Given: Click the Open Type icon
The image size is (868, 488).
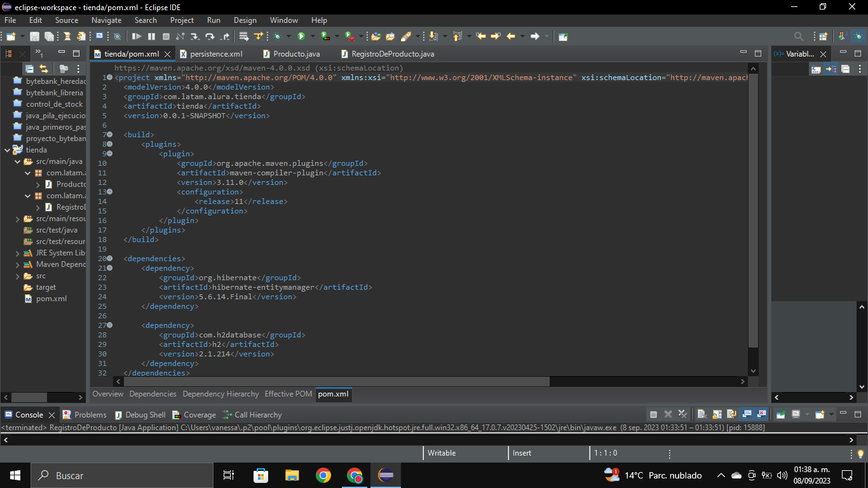Looking at the screenshot, I should pos(376,36).
